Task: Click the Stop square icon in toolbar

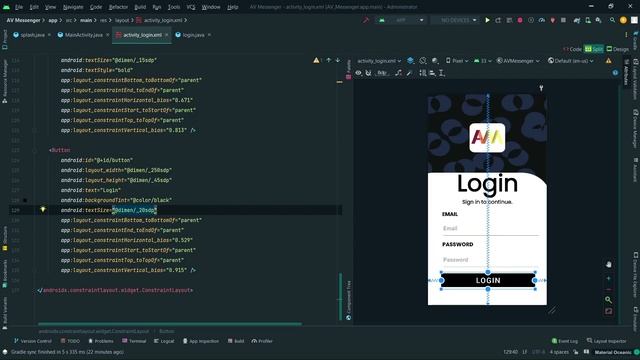Action: pyautogui.click(x=563, y=20)
